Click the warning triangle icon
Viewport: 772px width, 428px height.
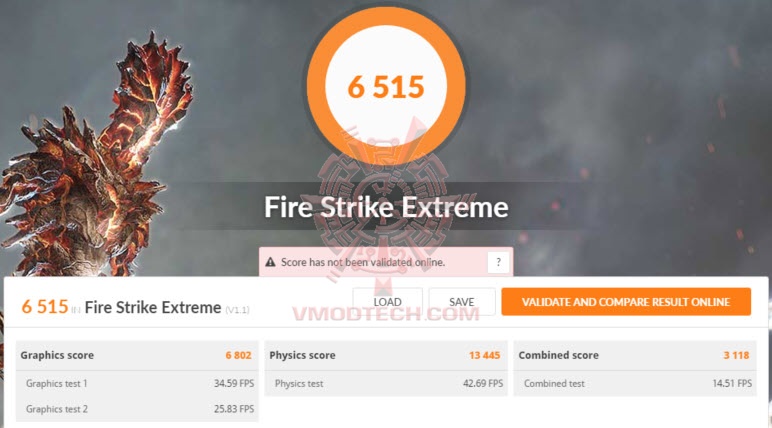pyautogui.click(x=270, y=262)
